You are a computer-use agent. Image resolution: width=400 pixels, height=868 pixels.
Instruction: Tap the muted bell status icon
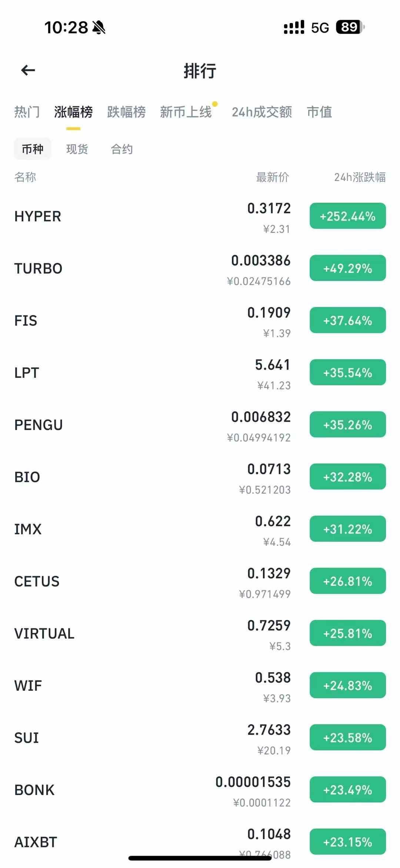point(99,27)
